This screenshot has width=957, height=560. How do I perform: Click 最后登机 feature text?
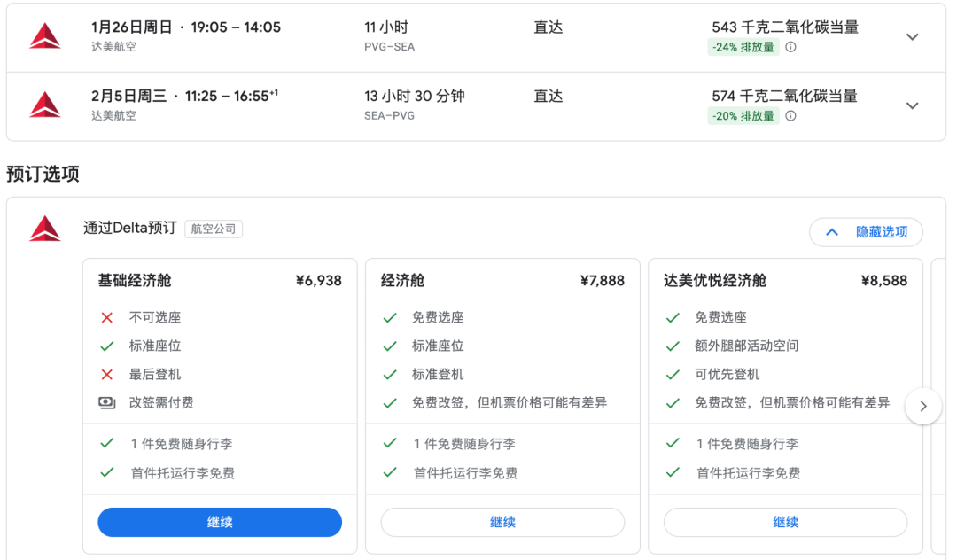(155, 375)
